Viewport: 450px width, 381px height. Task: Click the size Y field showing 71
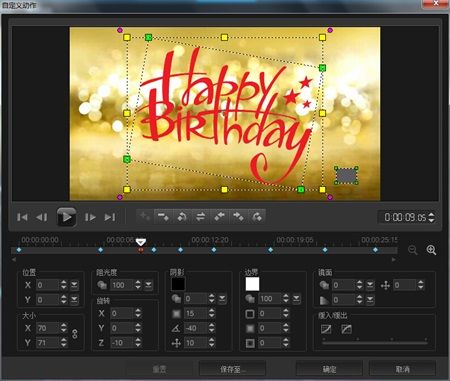click(x=47, y=343)
